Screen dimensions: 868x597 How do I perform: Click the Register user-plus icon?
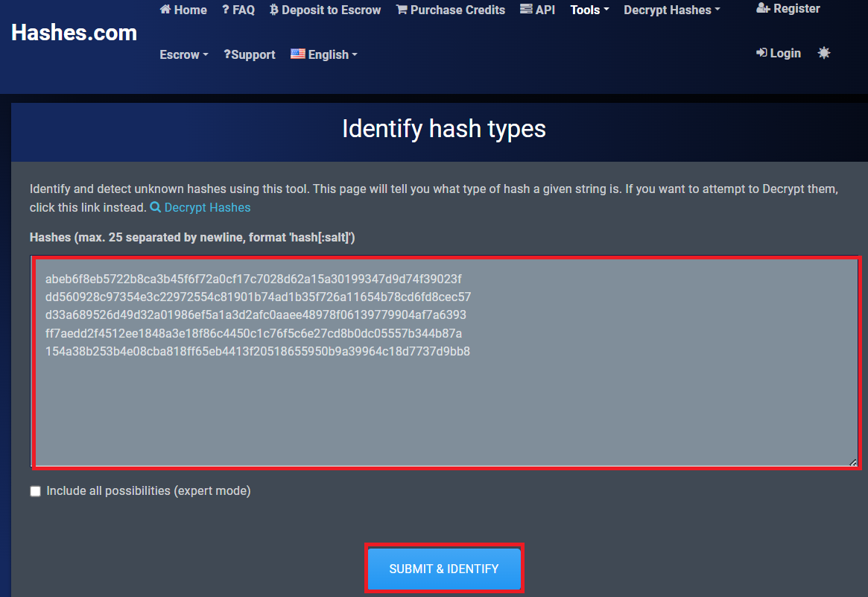click(x=763, y=9)
